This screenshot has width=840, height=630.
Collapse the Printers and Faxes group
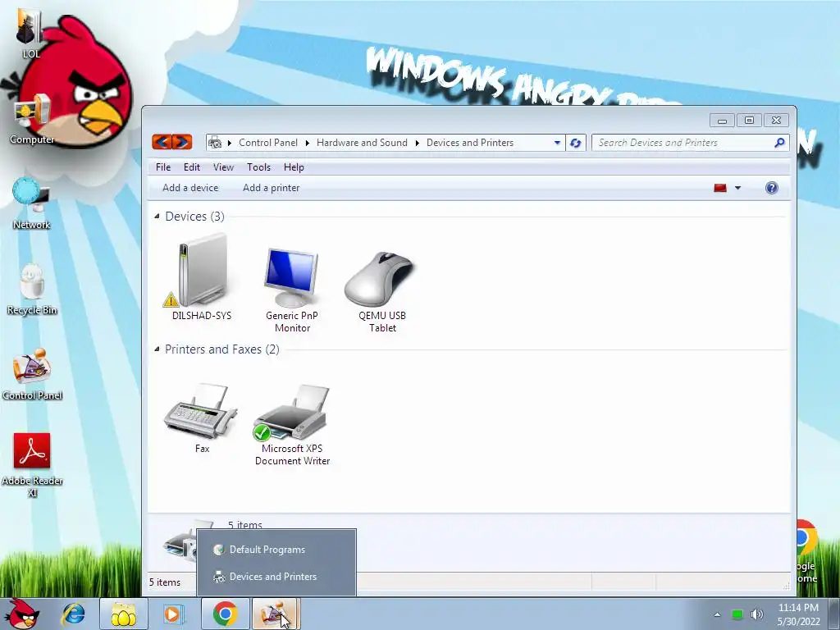[157, 349]
